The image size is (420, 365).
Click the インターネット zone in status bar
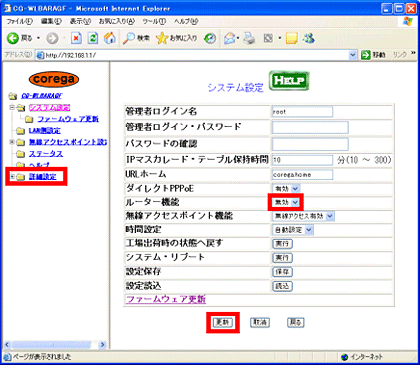[362, 357]
